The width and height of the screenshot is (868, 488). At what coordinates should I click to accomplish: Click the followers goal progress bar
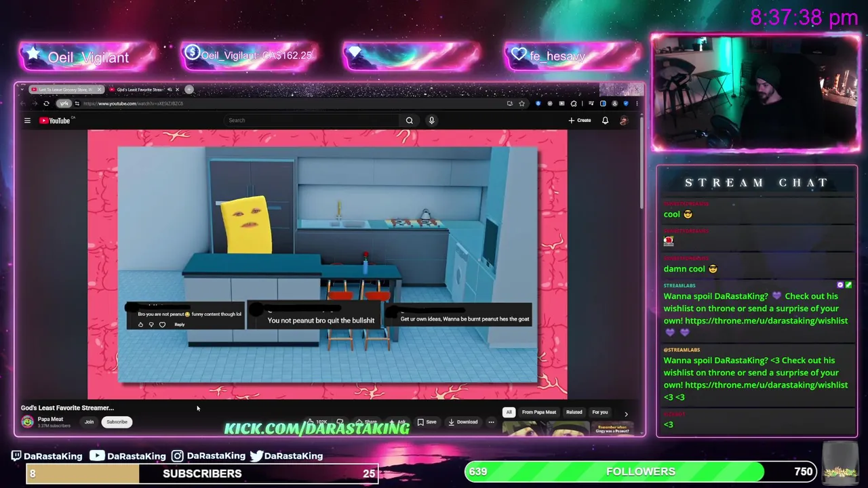641,471
